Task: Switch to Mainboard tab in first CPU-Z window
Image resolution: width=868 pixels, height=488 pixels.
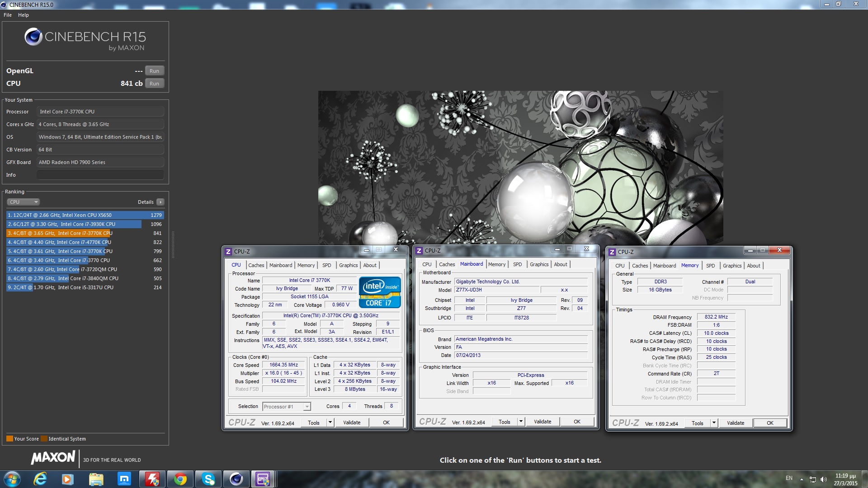Action: tap(281, 265)
